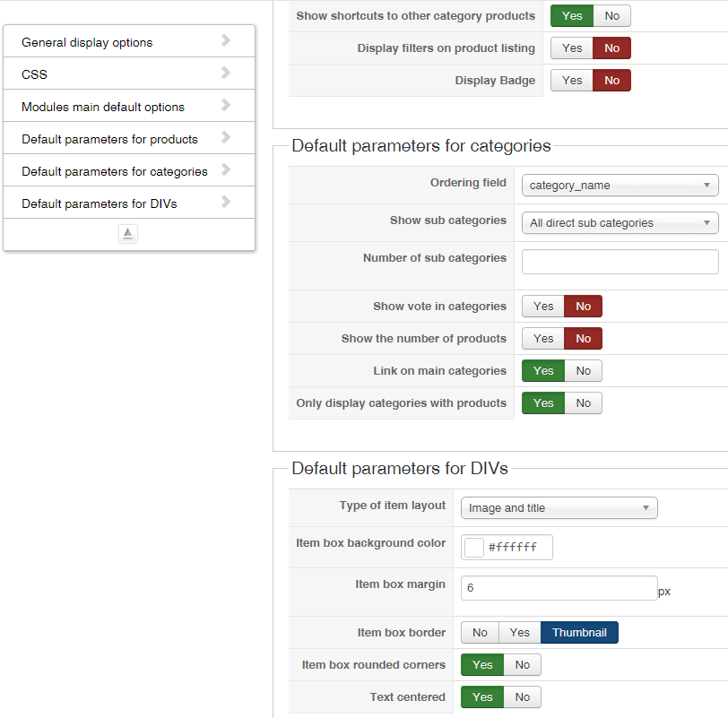The height and width of the screenshot is (718, 728).
Task: Expand the Show sub categories dropdown
Action: [620, 223]
